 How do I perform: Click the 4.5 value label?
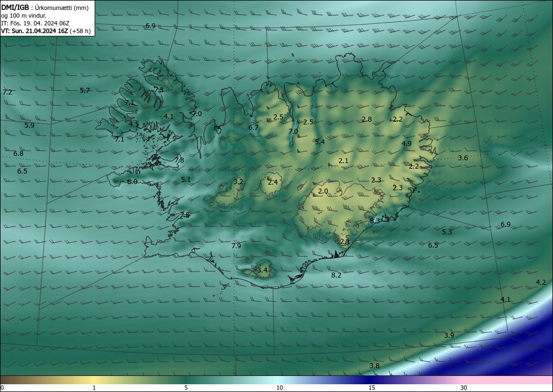(x=134, y=124)
